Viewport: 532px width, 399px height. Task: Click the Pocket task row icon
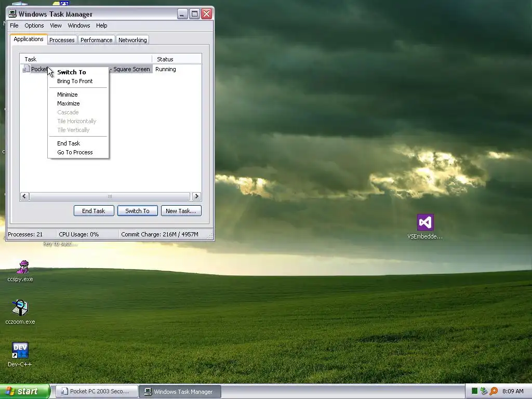click(26, 69)
